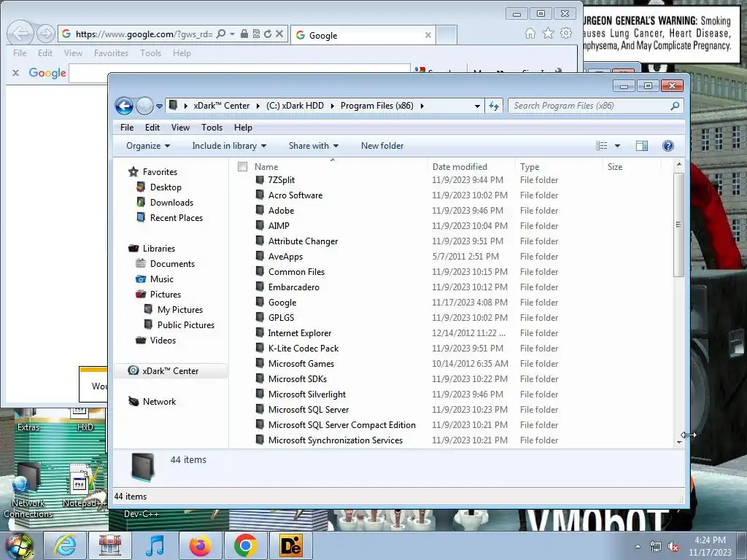Open Network in navigation pane
The image size is (747, 560).
click(x=159, y=402)
